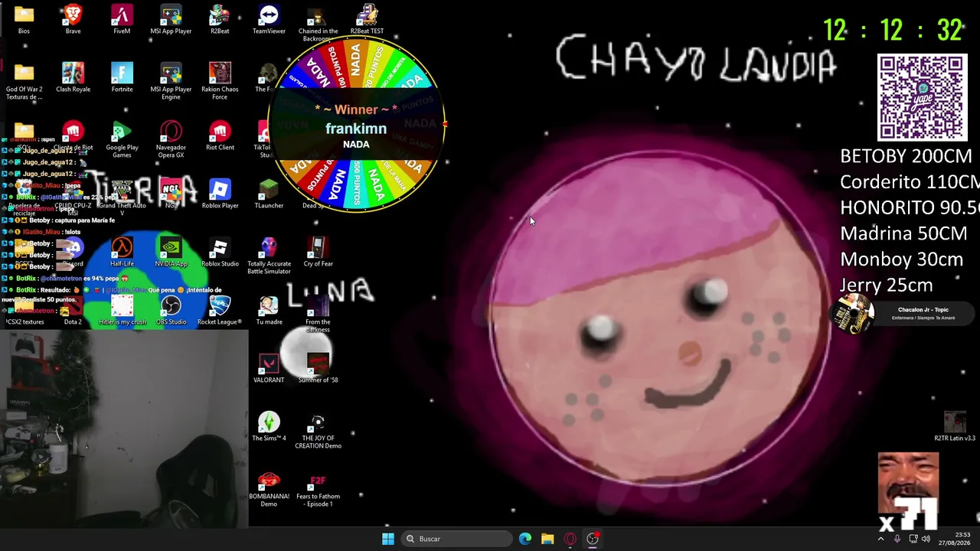Viewport: 980px width, 551px height.
Task: Click the microphone icon in system tray
Action: click(x=897, y=539)
